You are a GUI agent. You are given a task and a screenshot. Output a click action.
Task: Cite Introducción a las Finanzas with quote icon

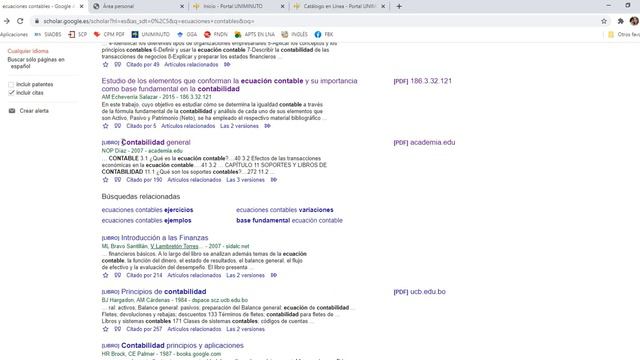click(x=118, y=276)
